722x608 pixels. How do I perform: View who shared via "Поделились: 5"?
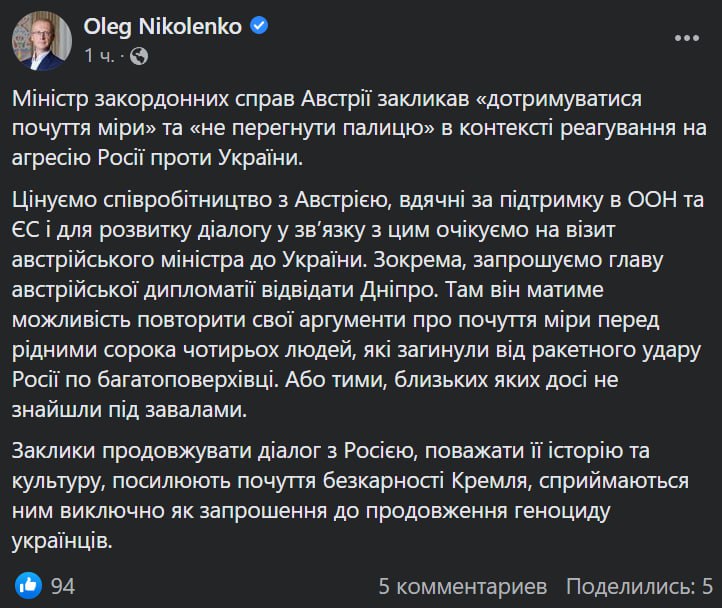(x=638, y=585)
